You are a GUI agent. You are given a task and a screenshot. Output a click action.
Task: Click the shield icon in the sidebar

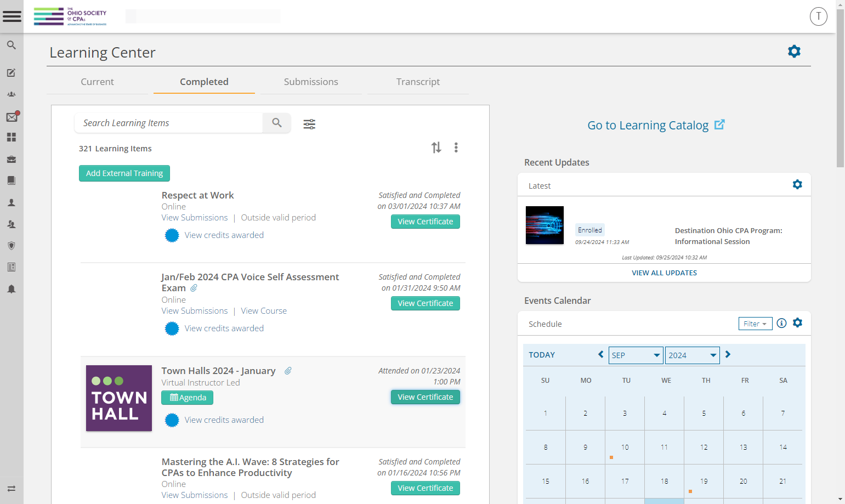point(11,246)
